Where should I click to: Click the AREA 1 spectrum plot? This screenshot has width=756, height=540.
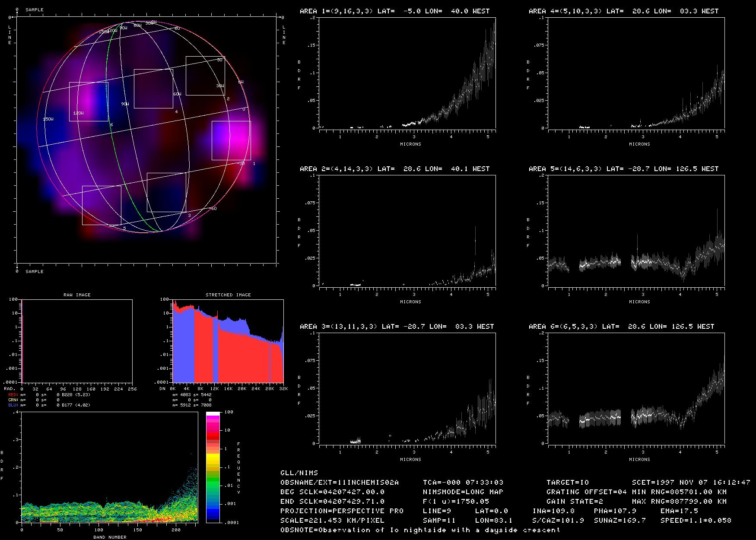407,73
